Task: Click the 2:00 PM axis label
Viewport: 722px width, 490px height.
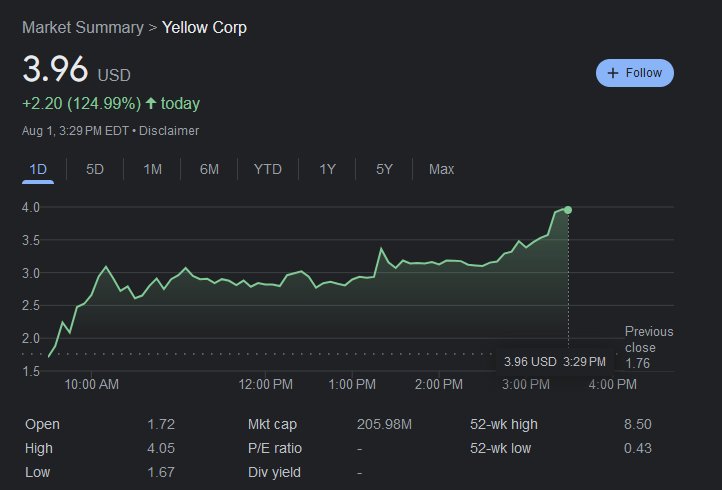Action: click(438, 384)
